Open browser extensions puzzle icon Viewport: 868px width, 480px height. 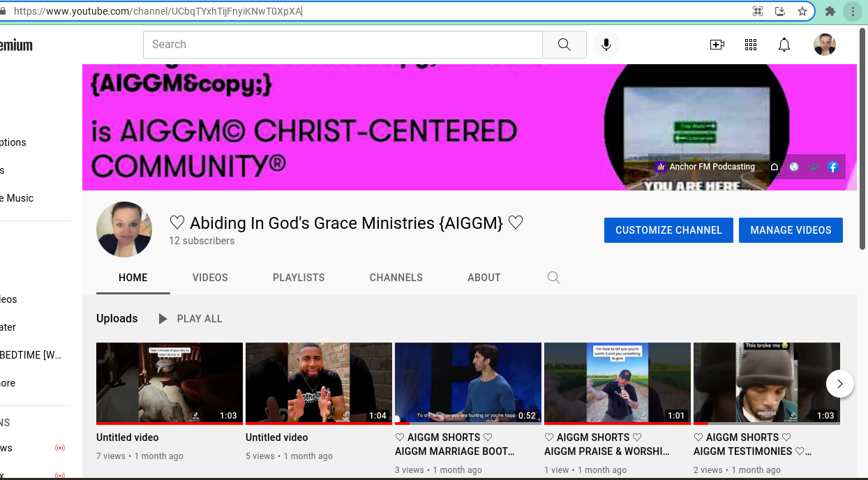click(x=830, y=11)
